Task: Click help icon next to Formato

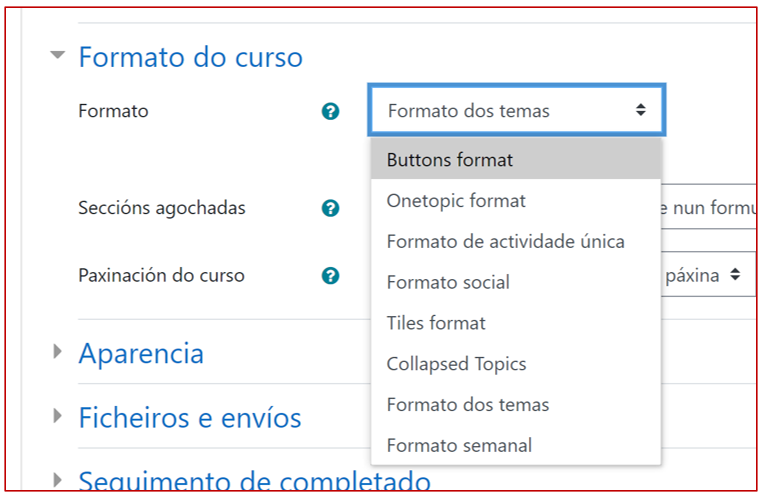Action: [331, 112]
